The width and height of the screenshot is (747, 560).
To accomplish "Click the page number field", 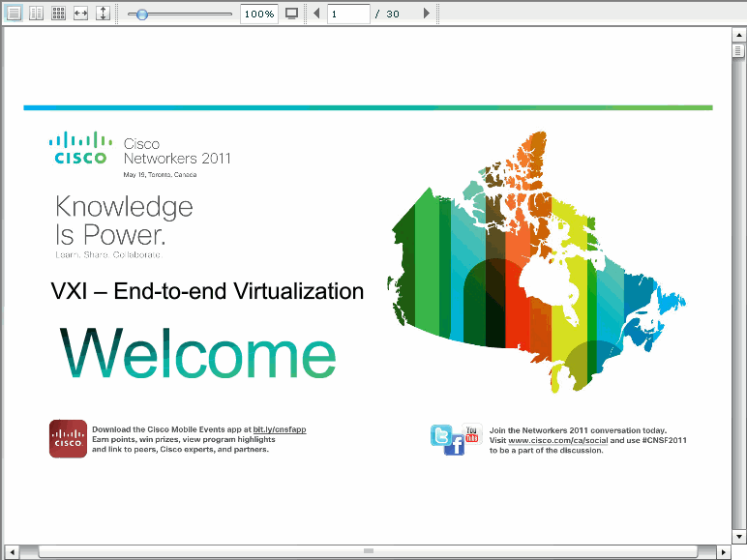I will coord(348,14).
